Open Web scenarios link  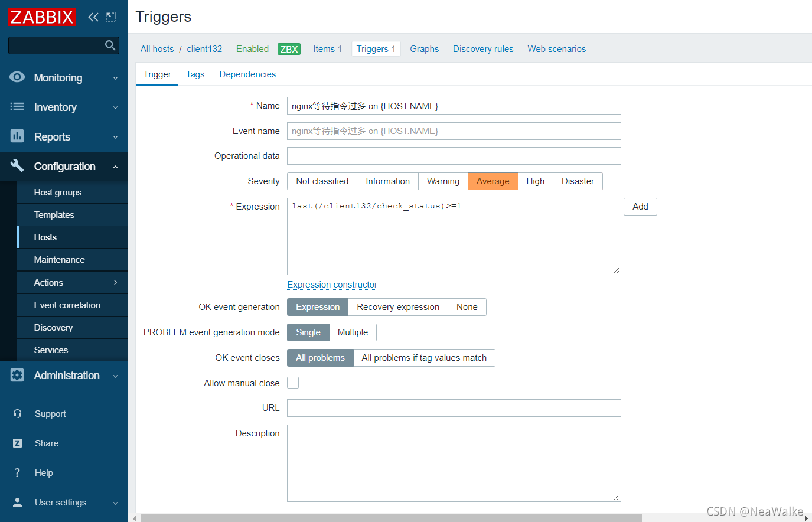(557, 49)
